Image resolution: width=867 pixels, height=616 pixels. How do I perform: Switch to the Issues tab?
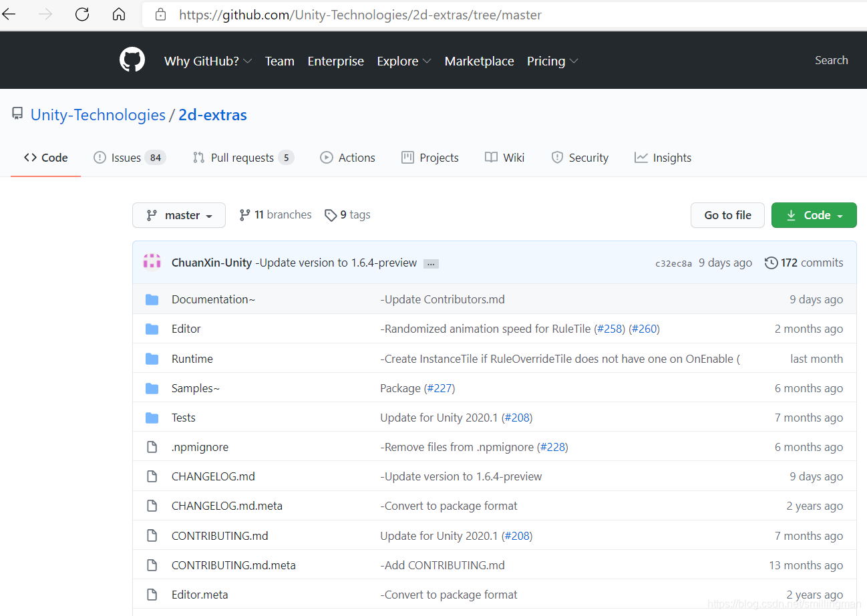(x=130, y=158)
